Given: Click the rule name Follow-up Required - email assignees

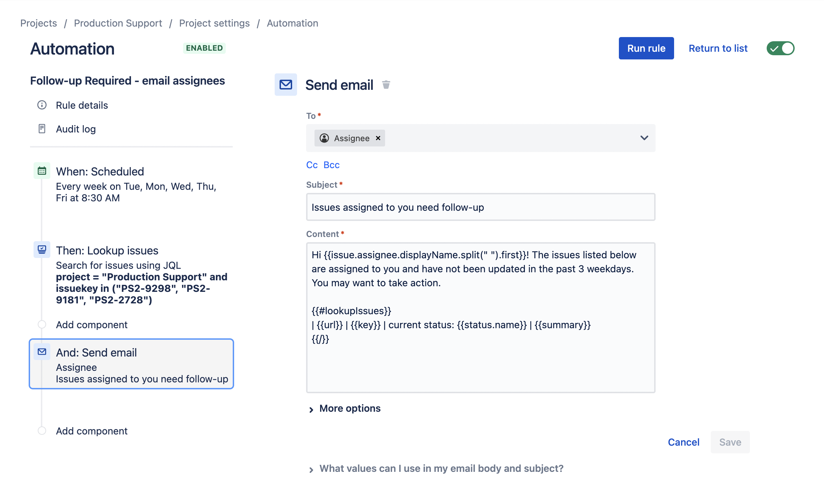Looking at the screenshot, I should (128, 81).
